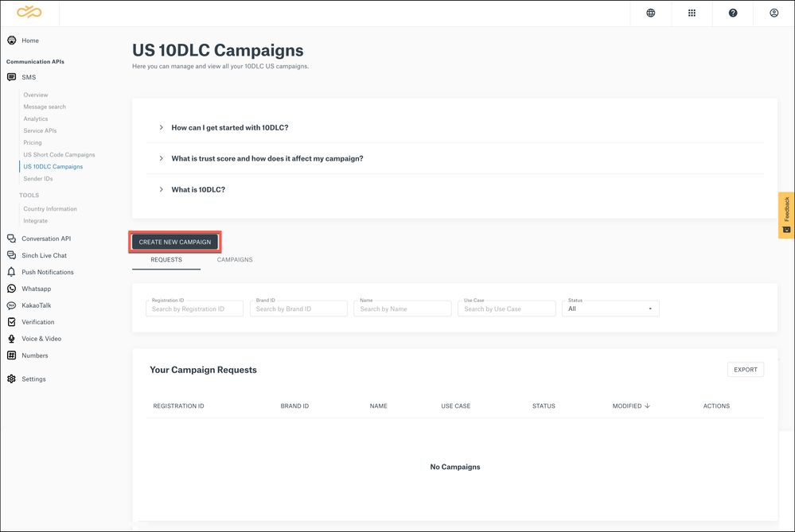The width and height of the screenshot is (795, 532).
Task: Open the Status filter dropdown
Action: click(x=610, y=309)
